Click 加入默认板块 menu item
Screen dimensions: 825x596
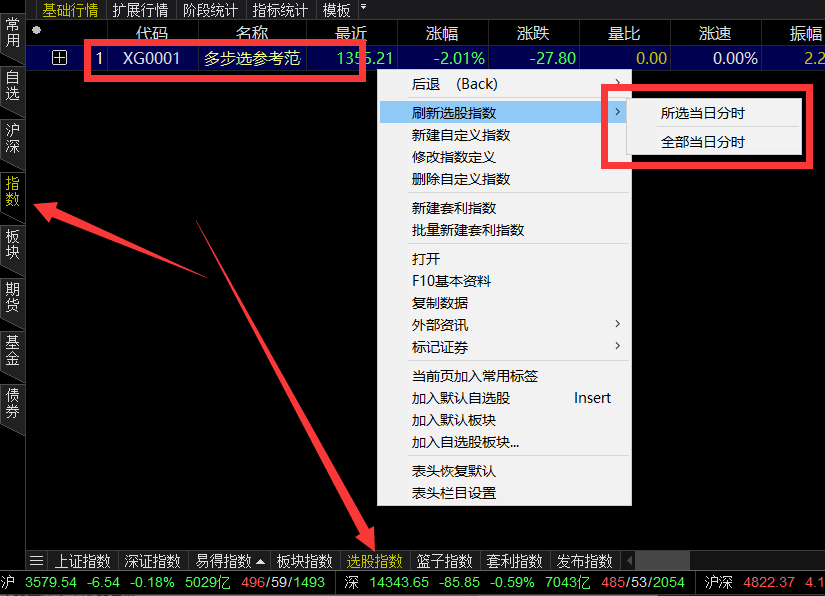click(505, 420)
